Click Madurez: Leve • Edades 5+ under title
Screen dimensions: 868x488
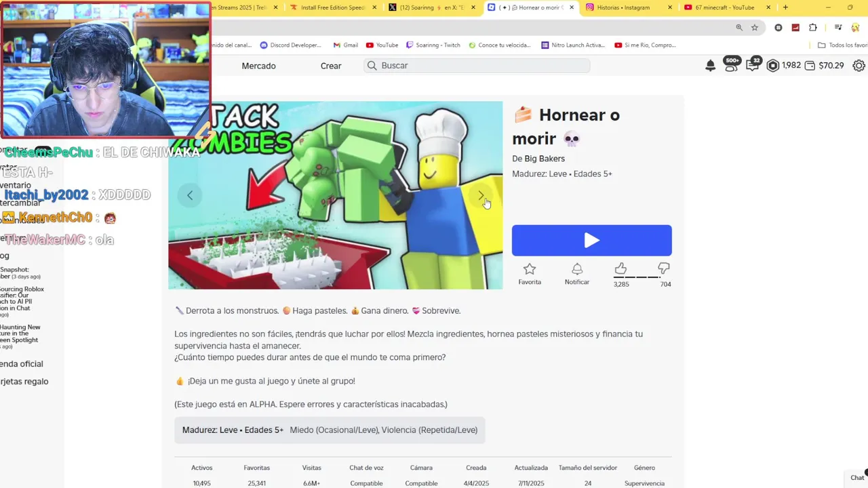click(x=562, y=174)
